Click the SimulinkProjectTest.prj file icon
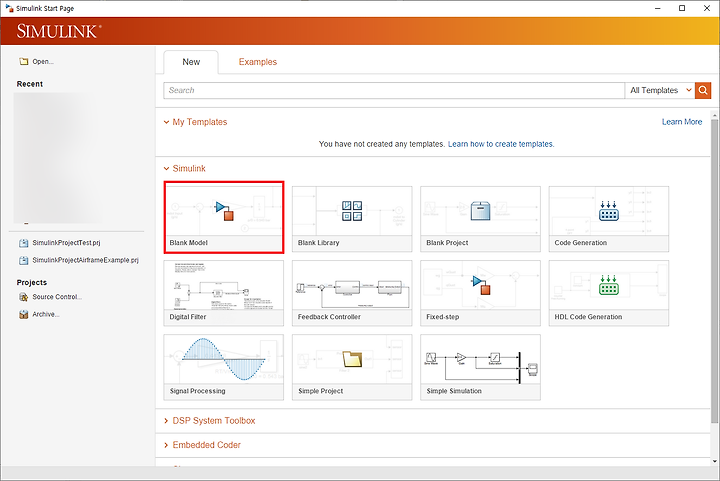This screenshot has width=720, height=481. click(23, 243)
